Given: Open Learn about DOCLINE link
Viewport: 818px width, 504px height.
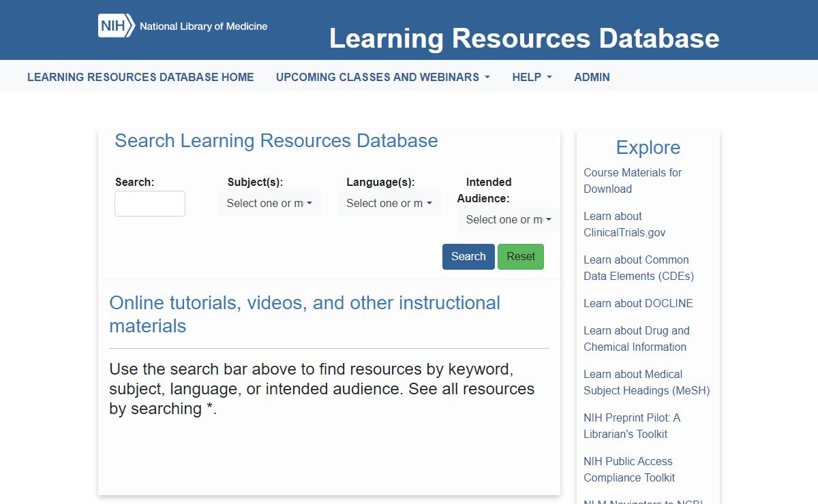Looking at the screenshot, I should coord(638,303).
